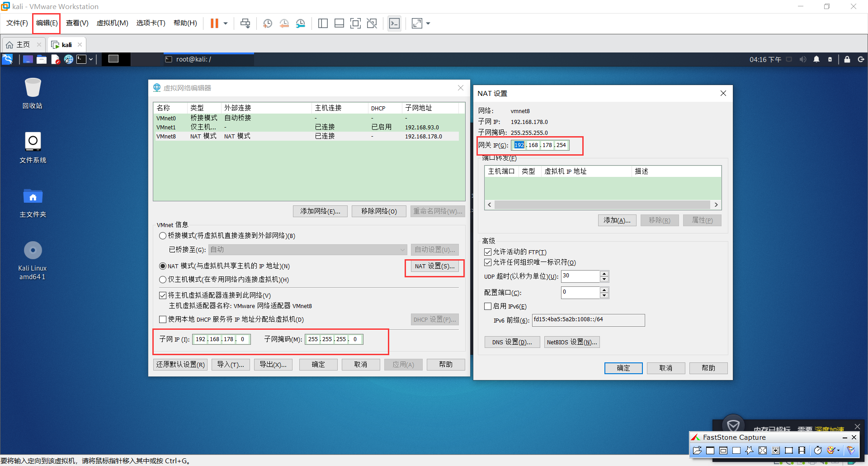Click the IPv6 prefix input field
Viewport: 868px width, 466px height.
[588, 320]
